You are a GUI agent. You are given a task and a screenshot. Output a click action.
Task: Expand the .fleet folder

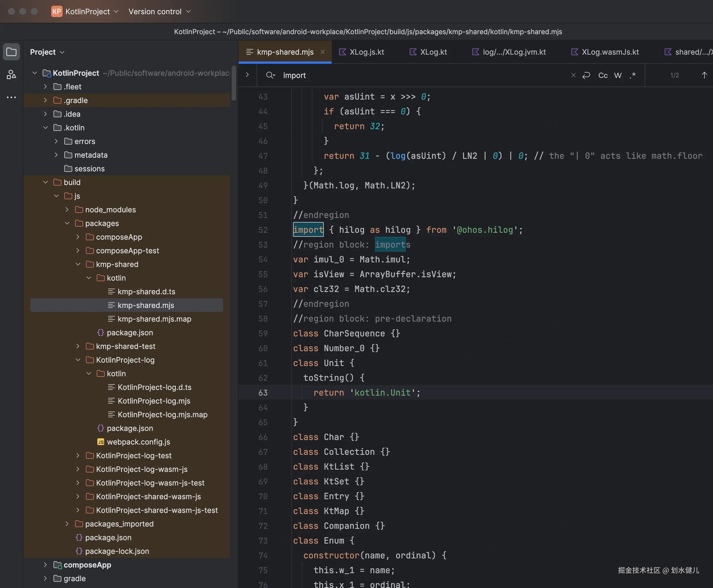pos(45,87)
